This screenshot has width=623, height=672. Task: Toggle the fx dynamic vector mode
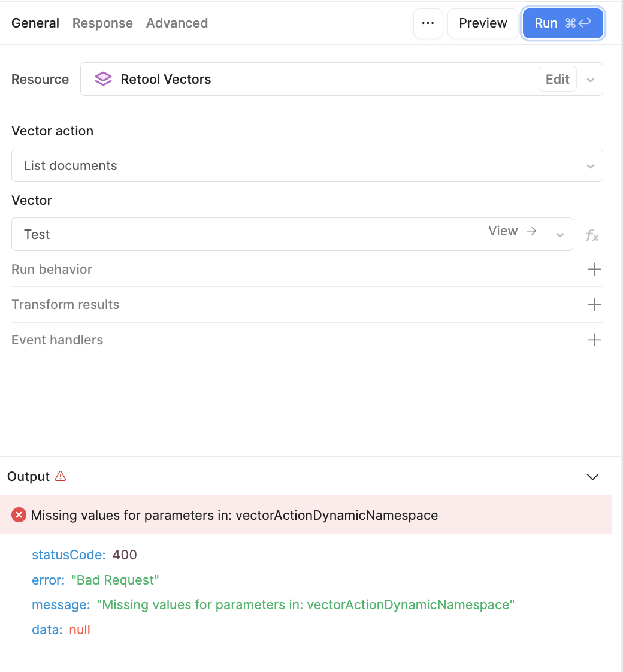592,235
